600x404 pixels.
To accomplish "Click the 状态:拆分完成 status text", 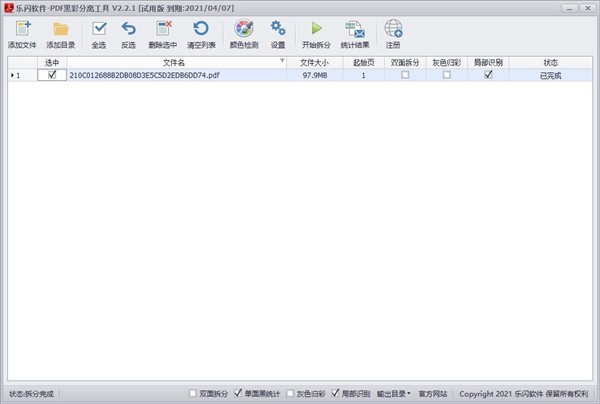I will pos(31,394).
